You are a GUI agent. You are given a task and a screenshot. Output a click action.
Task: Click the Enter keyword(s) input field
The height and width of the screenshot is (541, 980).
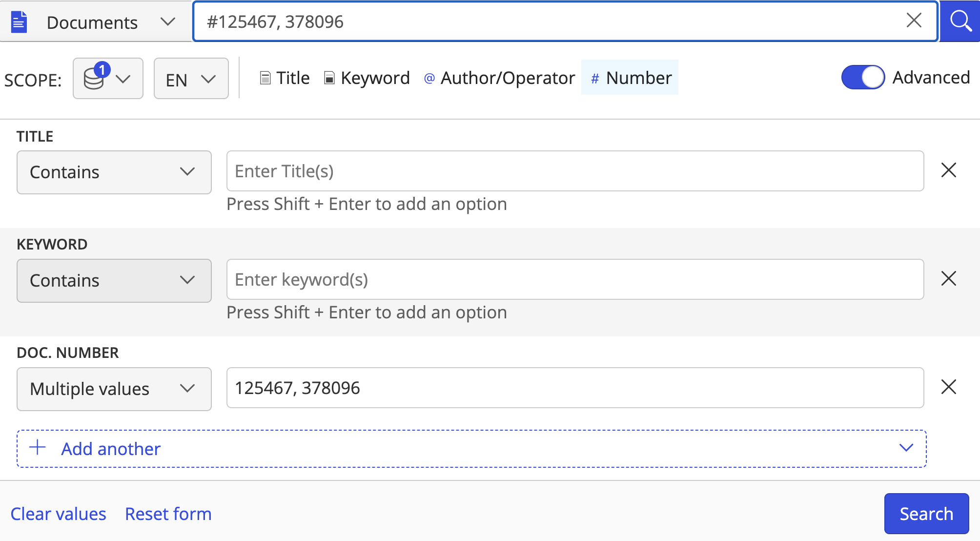click(574, 280)
